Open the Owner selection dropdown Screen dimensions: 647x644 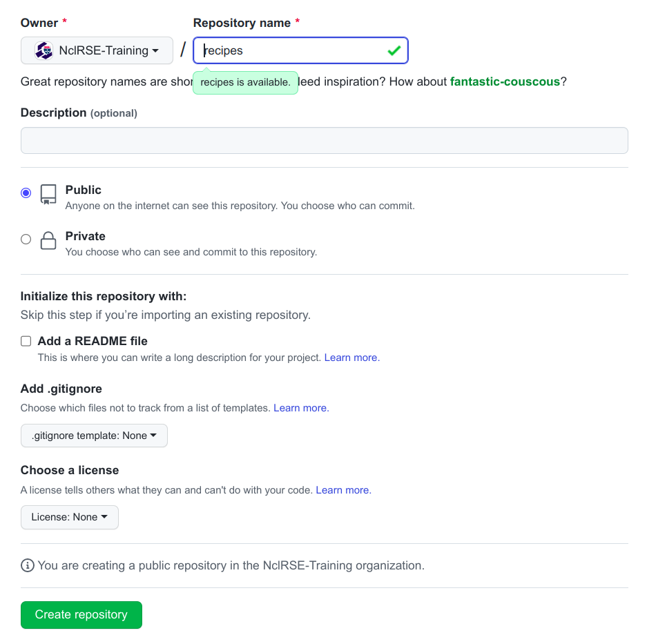point(97,50)
